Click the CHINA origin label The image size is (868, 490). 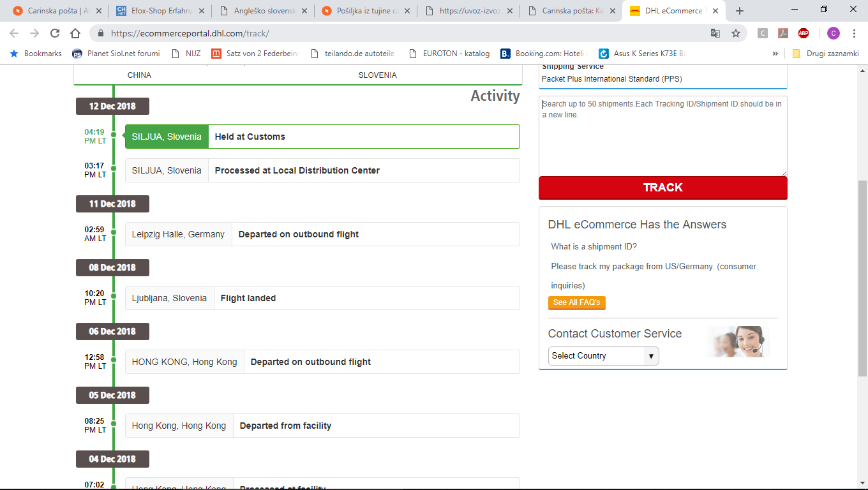click(139, 75)
